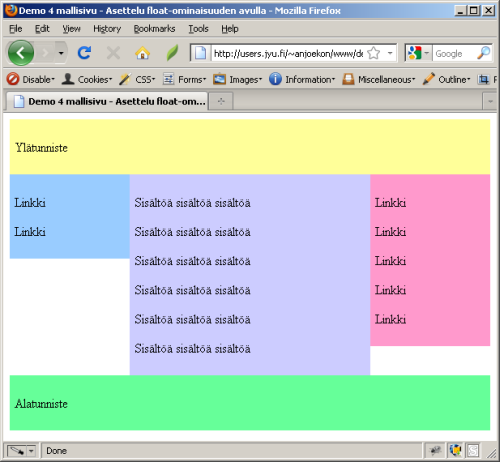Click inside the URL address field
This screenshot has height=462, width=500.
tap(288, 53)
